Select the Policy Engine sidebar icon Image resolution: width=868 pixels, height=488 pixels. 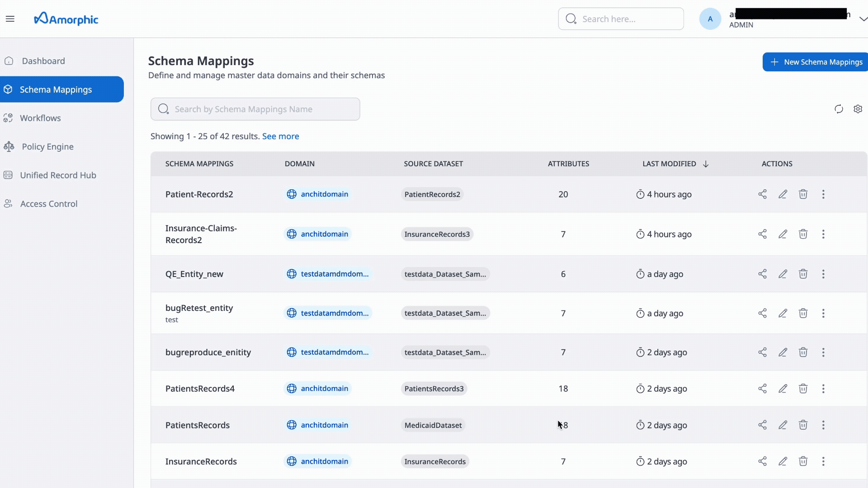pos(9,146)
